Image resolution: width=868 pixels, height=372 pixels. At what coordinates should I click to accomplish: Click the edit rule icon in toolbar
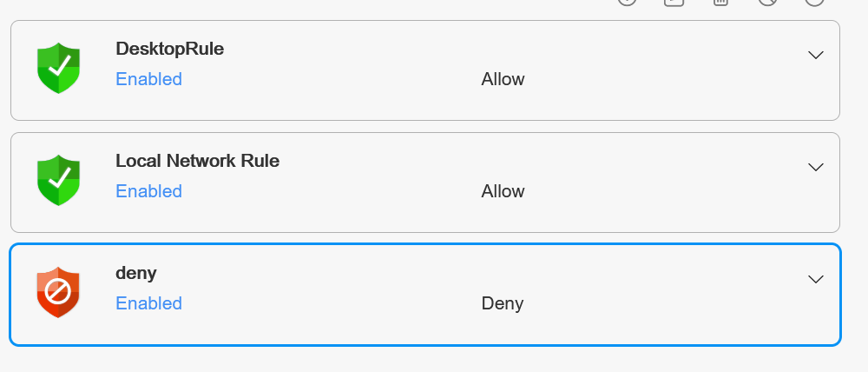(674, 2)
